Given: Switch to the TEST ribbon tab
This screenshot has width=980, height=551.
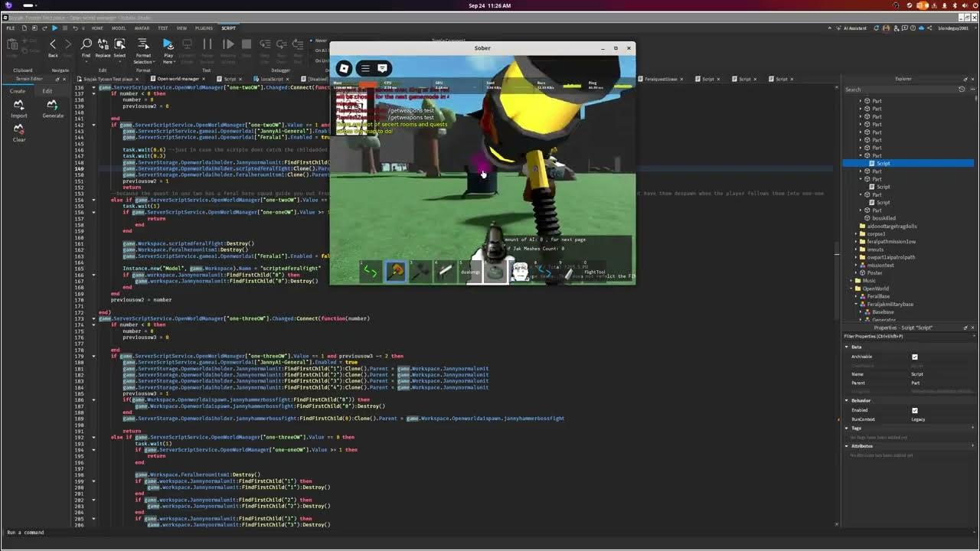Looking at the screenshot, I should pos(163,28).
